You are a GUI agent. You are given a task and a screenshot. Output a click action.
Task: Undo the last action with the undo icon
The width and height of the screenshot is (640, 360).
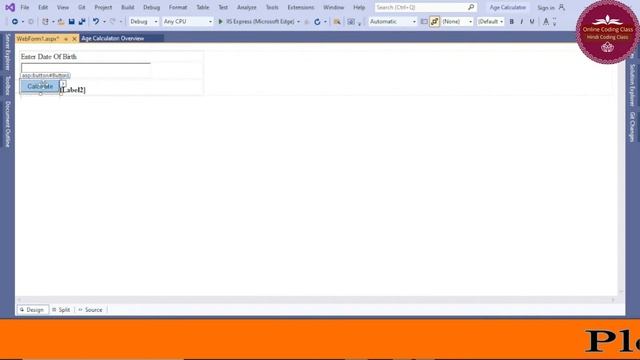(96, 22)
